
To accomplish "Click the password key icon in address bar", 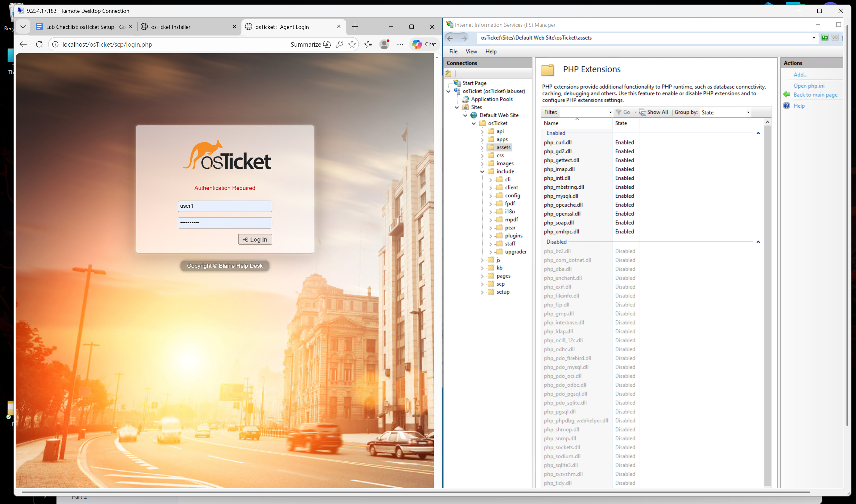I will [339, 45].
